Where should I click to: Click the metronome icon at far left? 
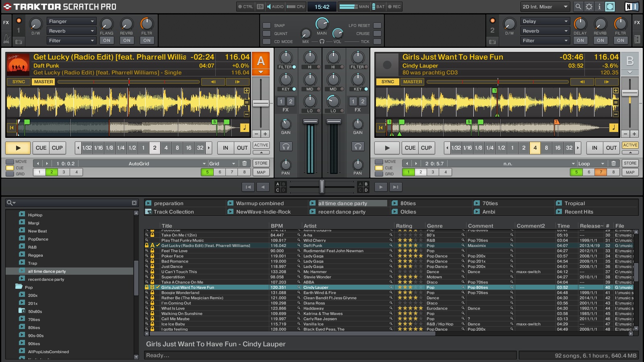tap(6, 39)
